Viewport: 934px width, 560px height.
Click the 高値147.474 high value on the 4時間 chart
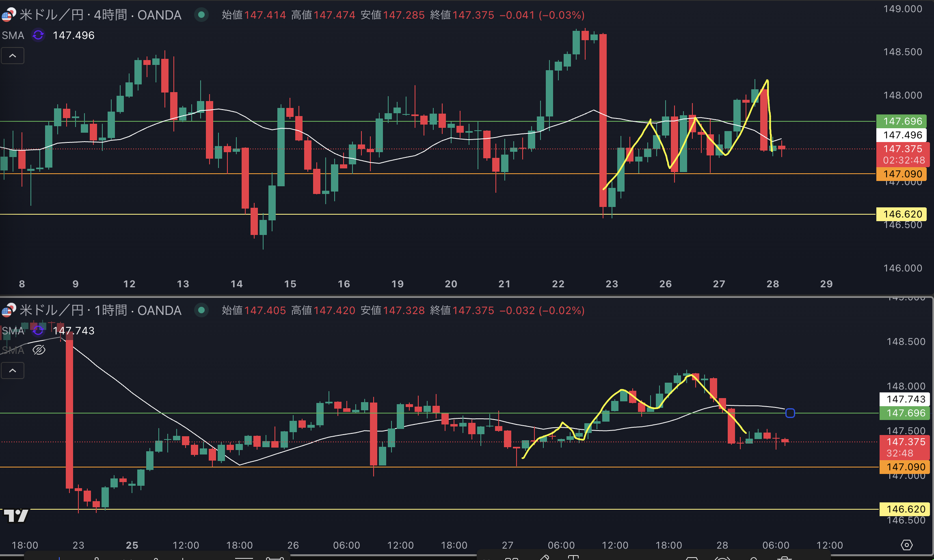coord(323,15)
